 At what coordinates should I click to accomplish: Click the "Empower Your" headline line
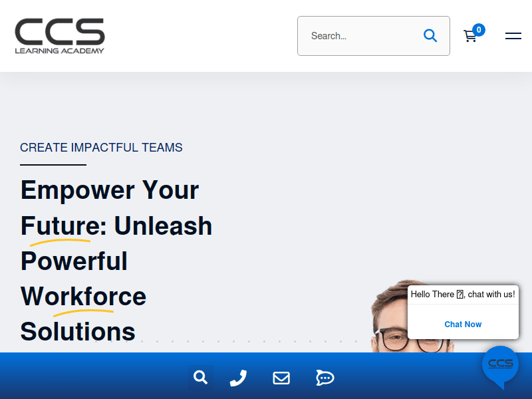point(110,190)
